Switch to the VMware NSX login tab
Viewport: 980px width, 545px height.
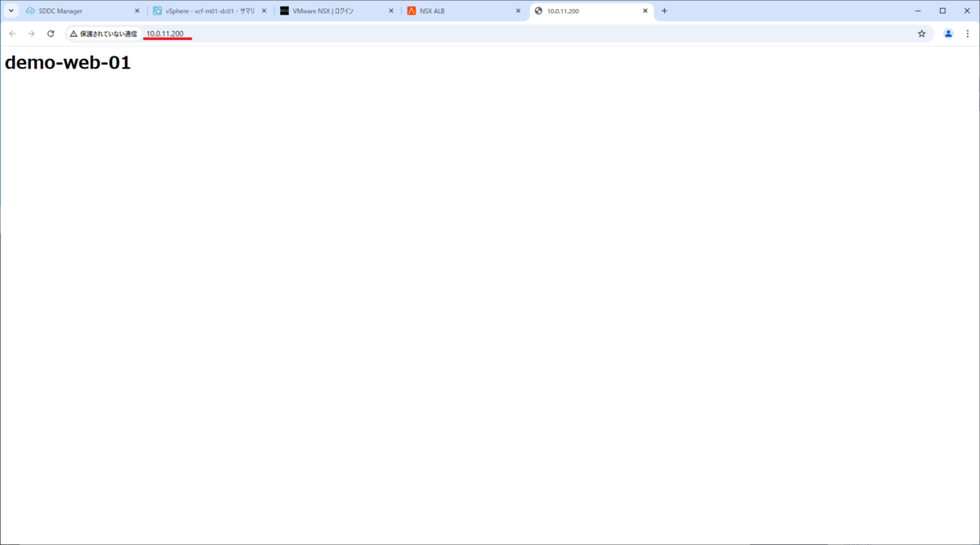pyautogui.click(x=336, y=11)
